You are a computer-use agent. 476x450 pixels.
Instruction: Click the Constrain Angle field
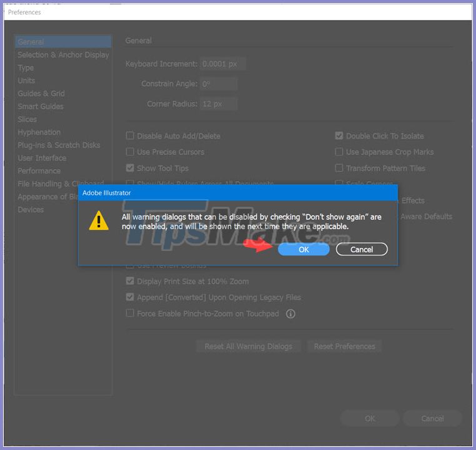tap(219, 84)
